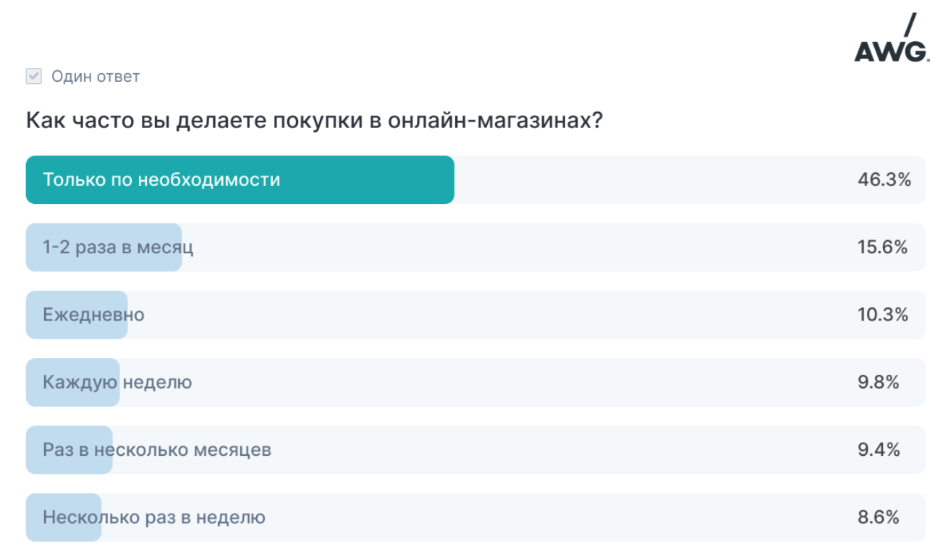Click the empty track of Несколько раз в неделю row
Screen dimensions: 948x560
[x=514, y=517]
